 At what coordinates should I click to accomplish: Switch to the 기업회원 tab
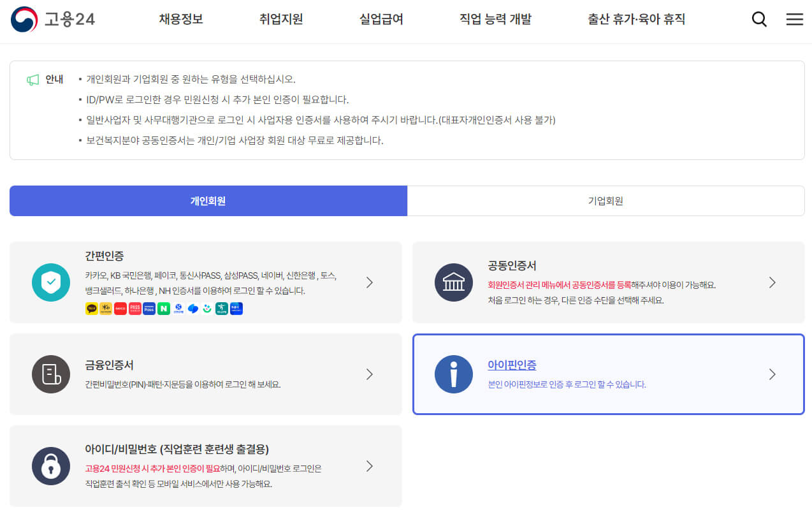605,201
